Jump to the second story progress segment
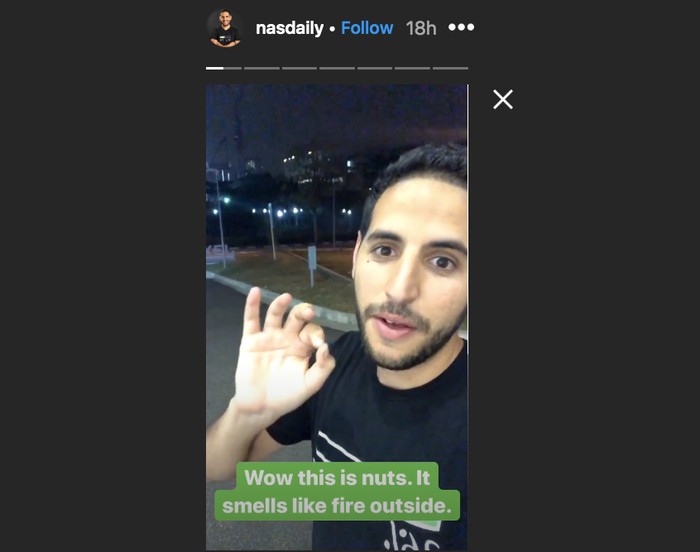This screenshot has height=552, width=700. coord(262,68)
